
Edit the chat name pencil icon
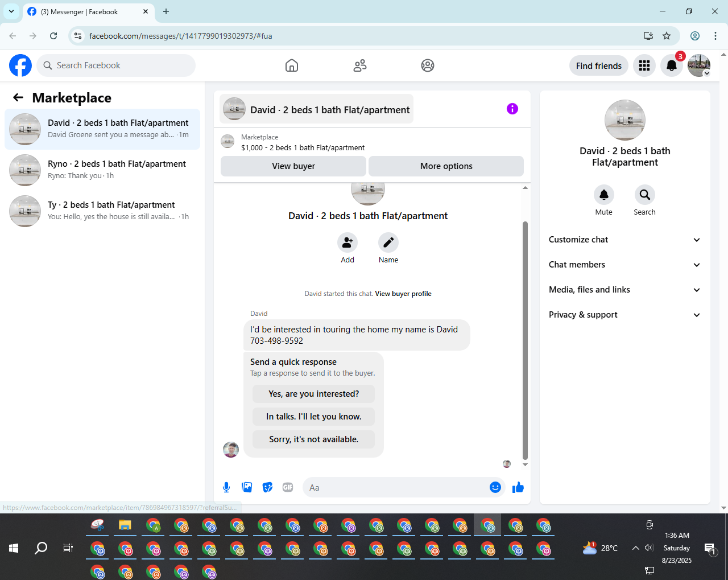point(388,242)
